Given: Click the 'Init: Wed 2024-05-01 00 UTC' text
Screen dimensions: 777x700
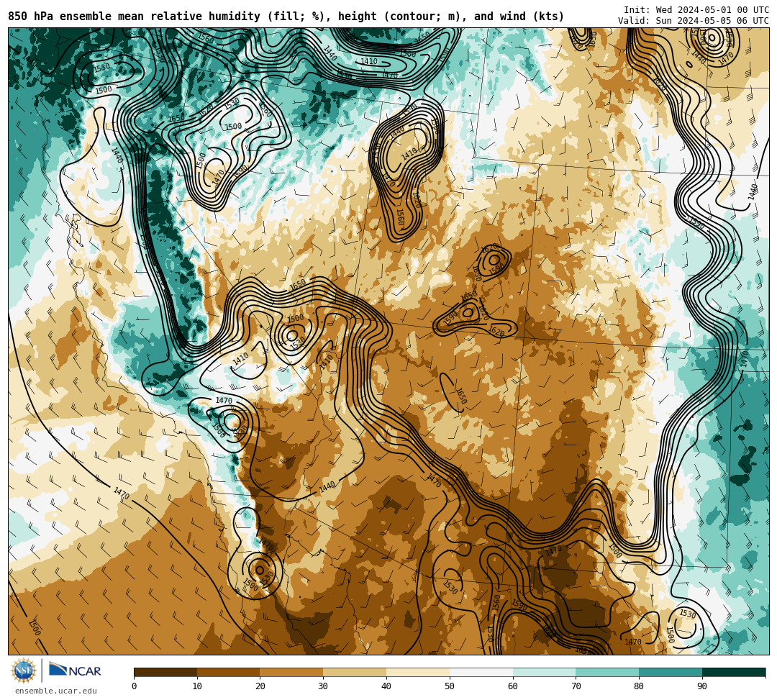Looking at the screenshot, I should 696,10.
